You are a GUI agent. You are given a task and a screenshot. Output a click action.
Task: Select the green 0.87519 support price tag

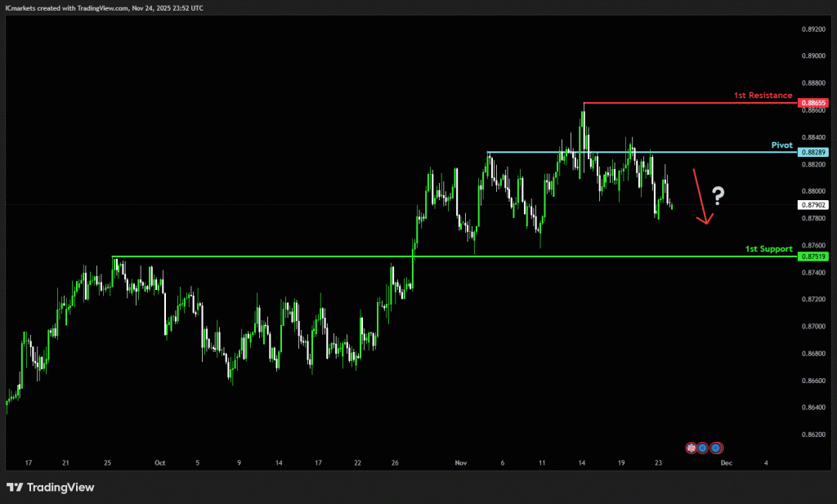pyautogui.click(x=814, y=256)
